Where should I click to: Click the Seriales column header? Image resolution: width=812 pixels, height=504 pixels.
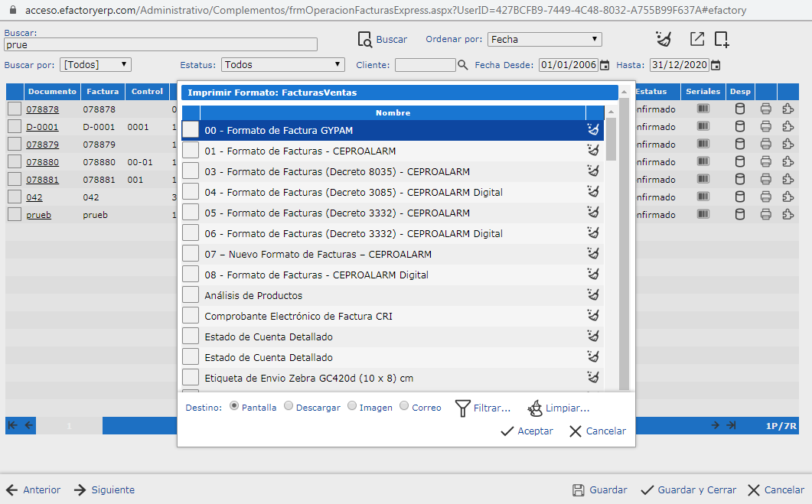703,91
